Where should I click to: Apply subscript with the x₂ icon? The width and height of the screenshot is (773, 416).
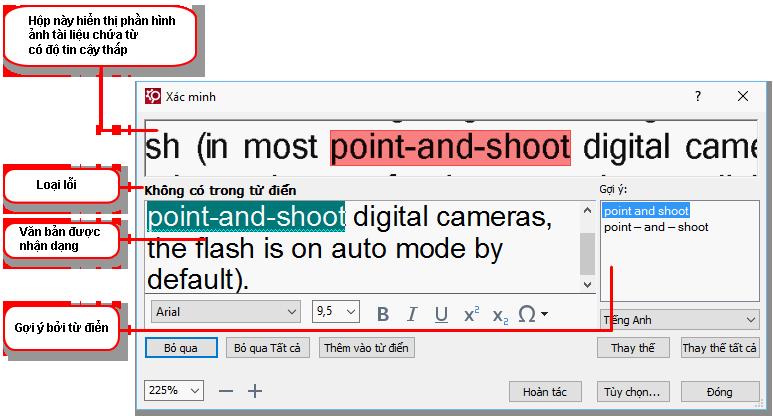(500, 315)
